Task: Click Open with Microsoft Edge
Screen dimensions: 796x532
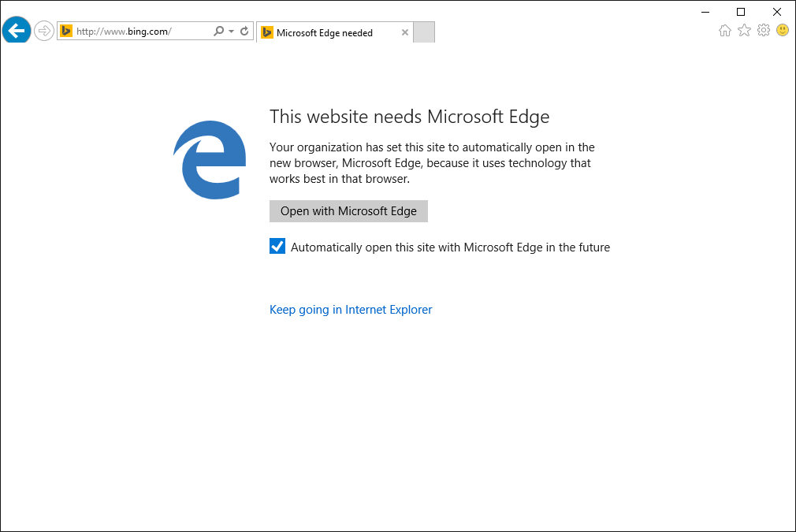Action: 348,210
